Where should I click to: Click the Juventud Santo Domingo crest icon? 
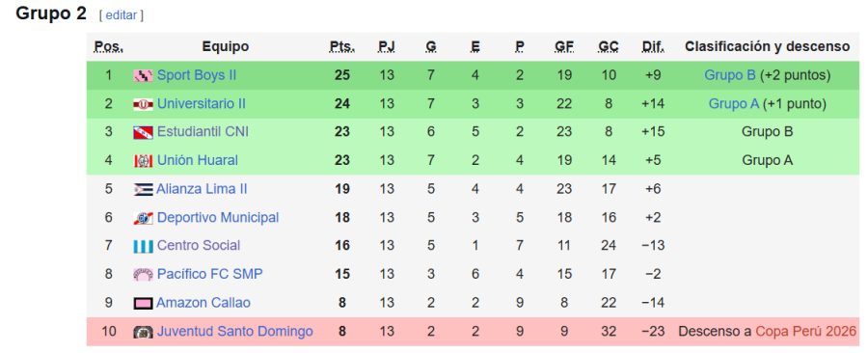click(x=144, y=332)
